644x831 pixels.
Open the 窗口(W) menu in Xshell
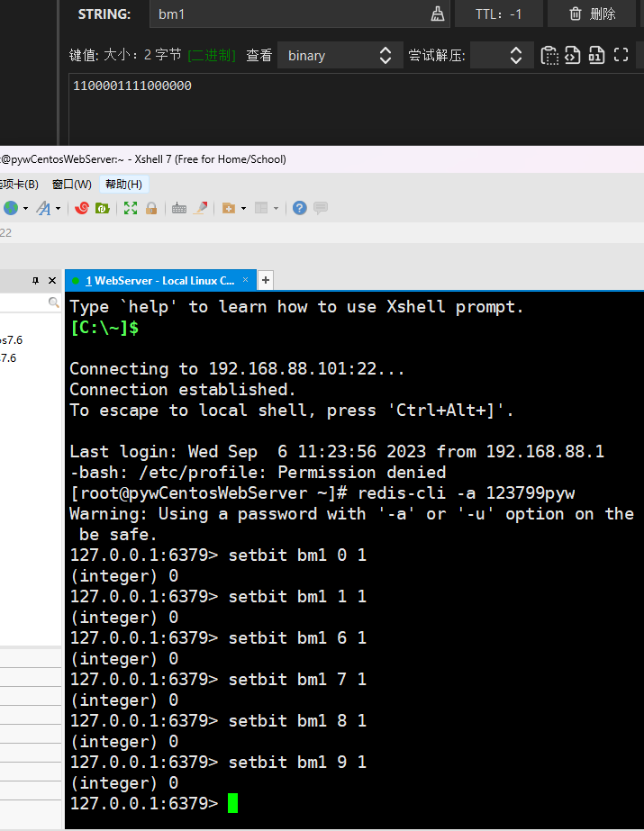point(72,184)
